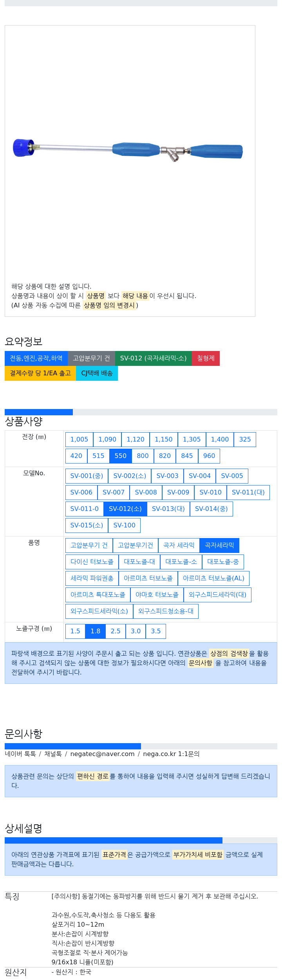Click the CJ택배 배송 shipping badge
The image size is (282, 980).
click(97, 373)
